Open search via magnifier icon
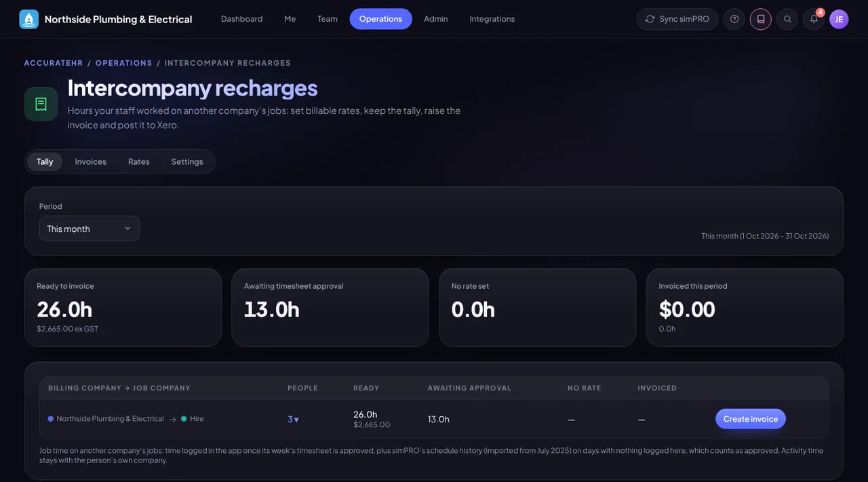 787,19
